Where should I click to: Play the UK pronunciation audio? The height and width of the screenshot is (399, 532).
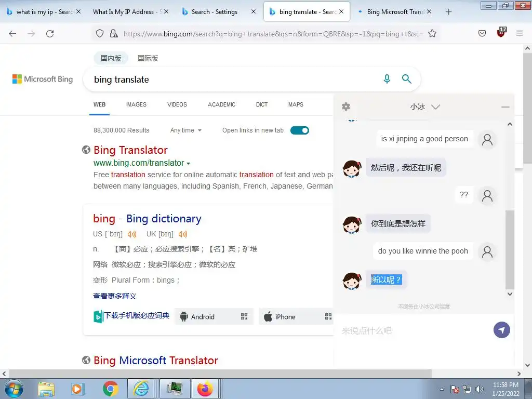pos(182,234)
